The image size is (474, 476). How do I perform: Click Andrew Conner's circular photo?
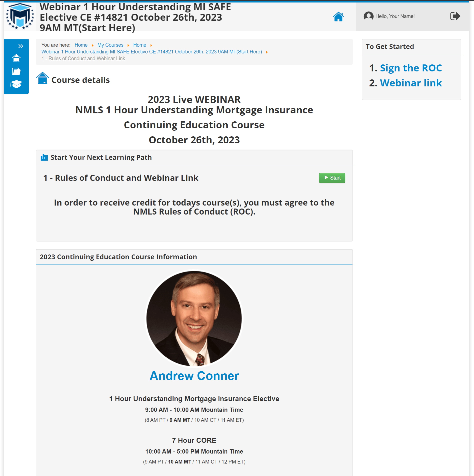(x=194, y=319)
